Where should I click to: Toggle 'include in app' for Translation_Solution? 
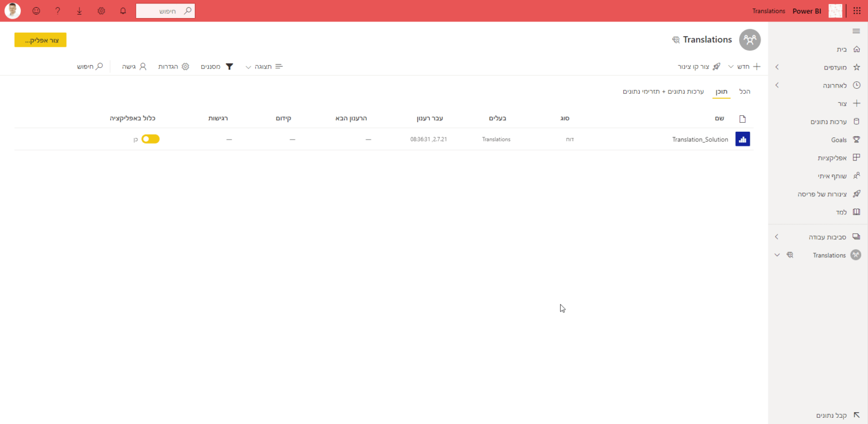pos(150,139)
